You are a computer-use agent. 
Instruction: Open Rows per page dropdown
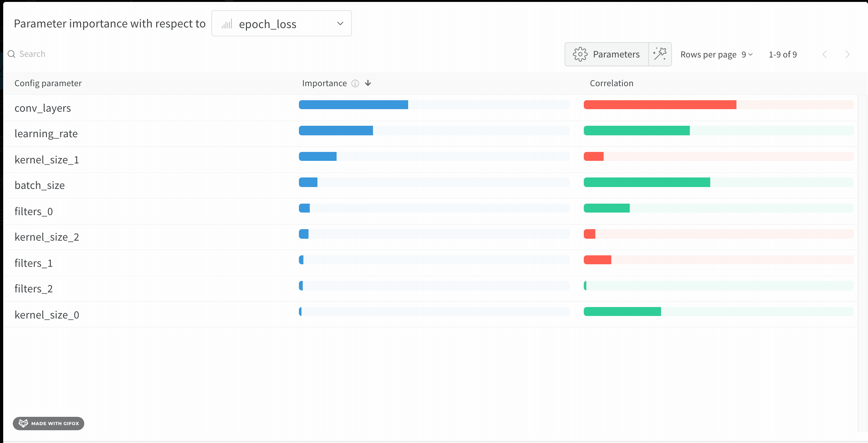pyautogui.click(x=747, y=55)
